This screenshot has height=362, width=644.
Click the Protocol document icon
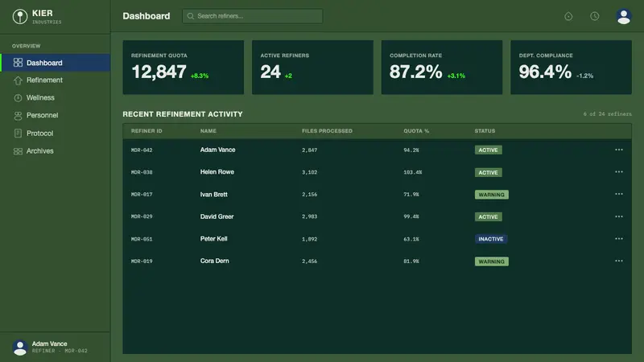pyautogui.click(x=18, y=134)
